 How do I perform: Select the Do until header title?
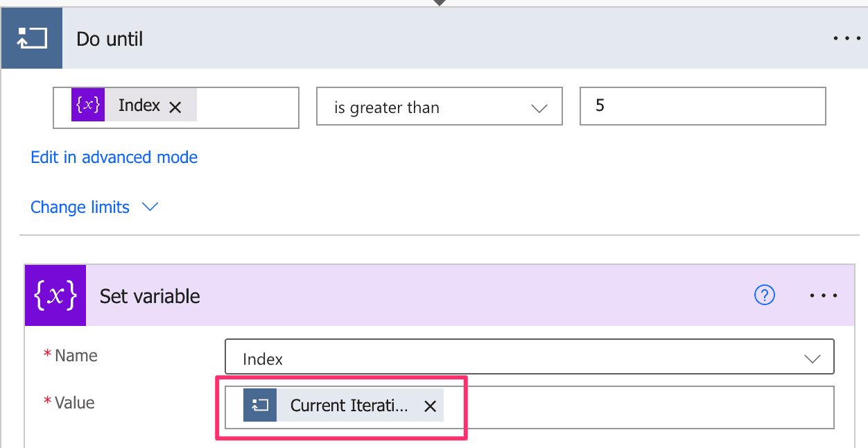110,39
